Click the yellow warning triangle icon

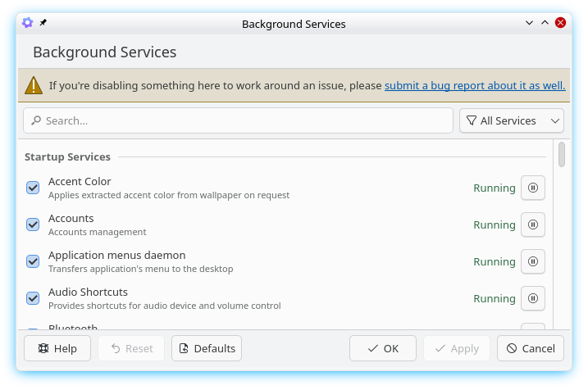34,85
